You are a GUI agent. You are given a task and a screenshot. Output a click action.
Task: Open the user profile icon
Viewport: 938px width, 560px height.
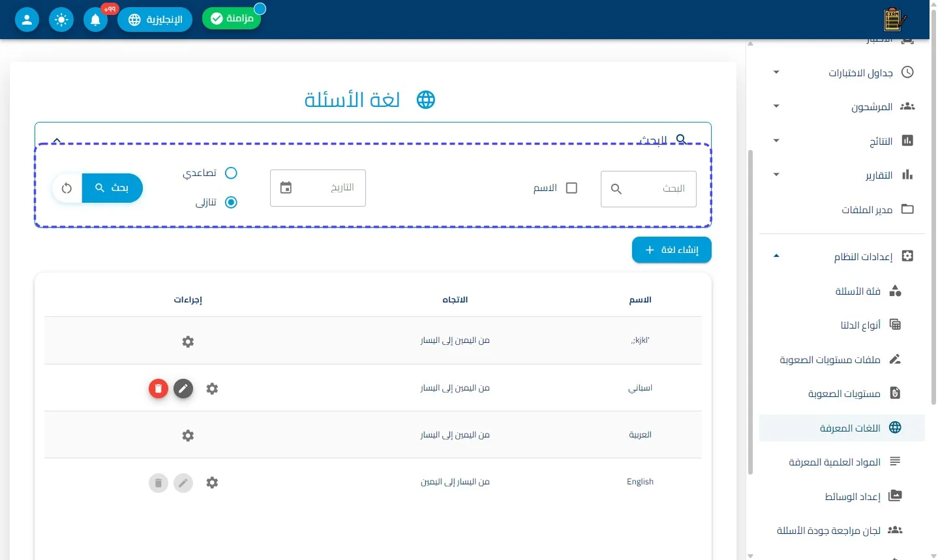[x=27, y=20]
